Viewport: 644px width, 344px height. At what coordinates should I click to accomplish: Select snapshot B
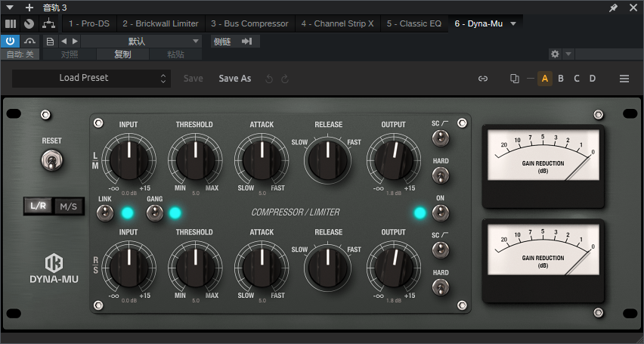click(561, 79)
